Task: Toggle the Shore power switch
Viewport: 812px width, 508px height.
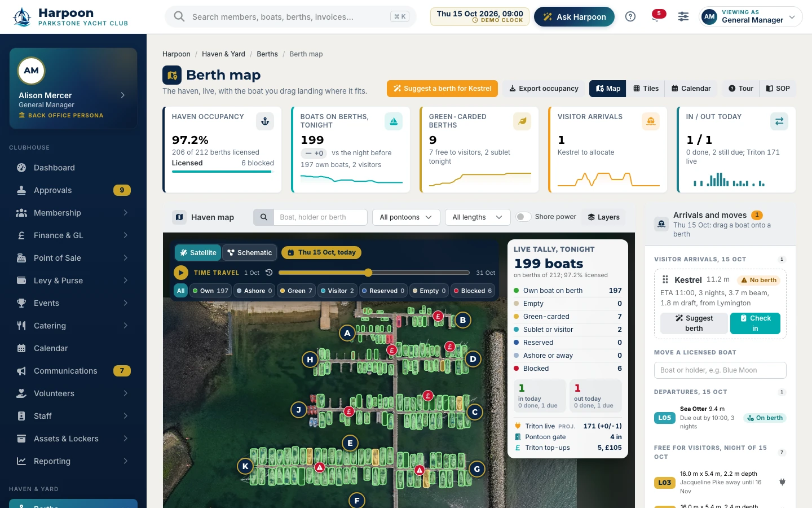Action: 523,217
